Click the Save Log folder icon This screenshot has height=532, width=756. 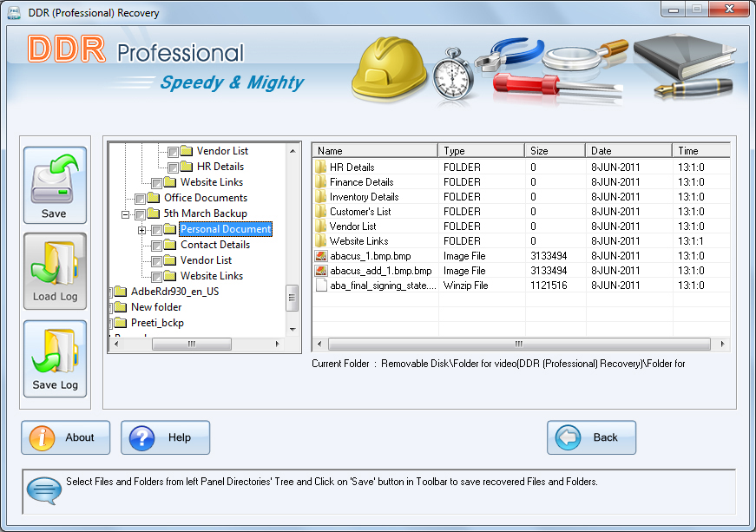[55, 351]
